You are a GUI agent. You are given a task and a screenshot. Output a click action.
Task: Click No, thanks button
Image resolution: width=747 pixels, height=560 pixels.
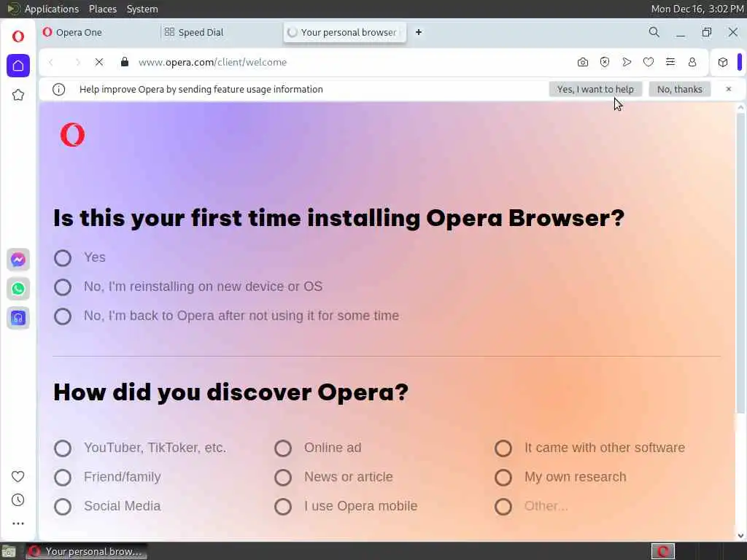[x=679, y=89]
